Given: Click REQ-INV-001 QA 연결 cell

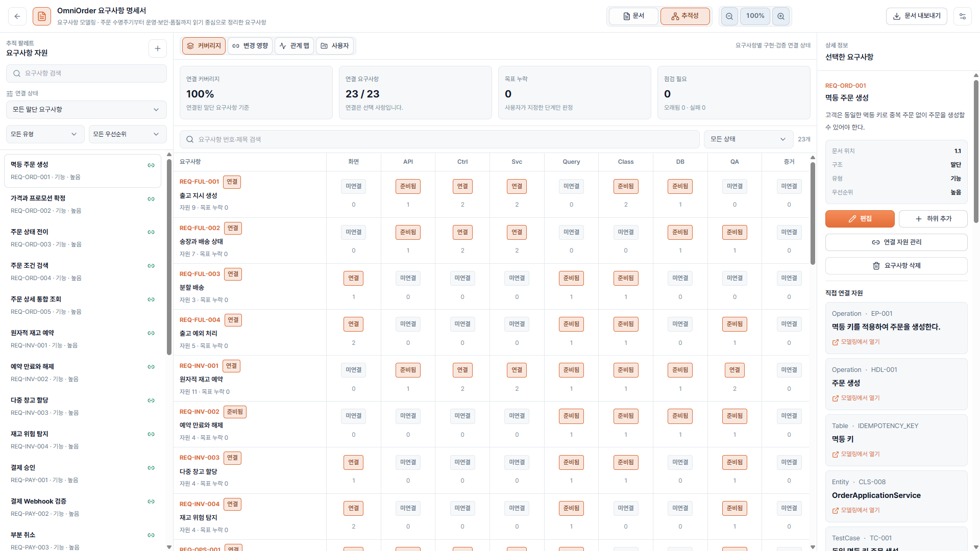Looking at the screenshot, I should click(x=734, y=370).
